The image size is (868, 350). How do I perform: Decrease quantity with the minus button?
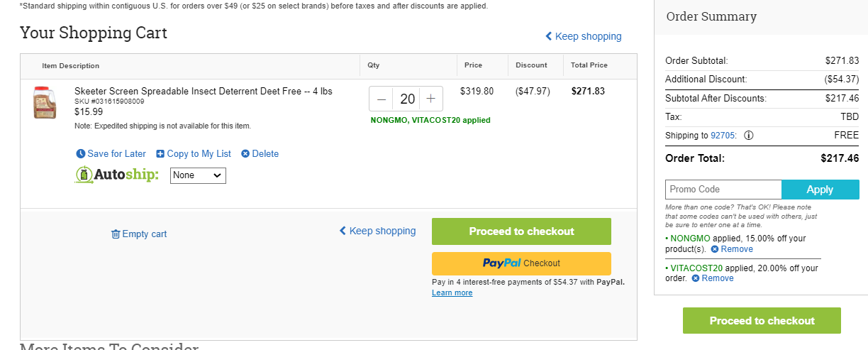(382, 99)
